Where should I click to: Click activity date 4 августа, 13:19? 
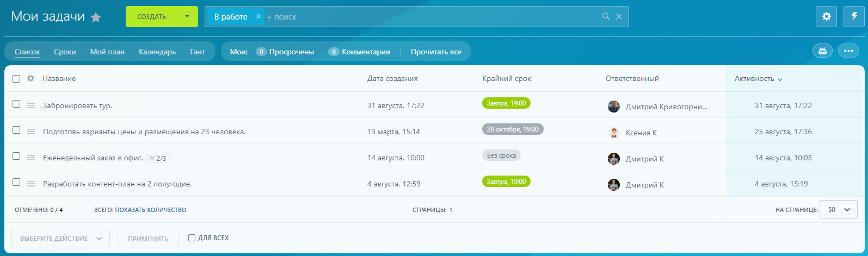pos(781,184)
